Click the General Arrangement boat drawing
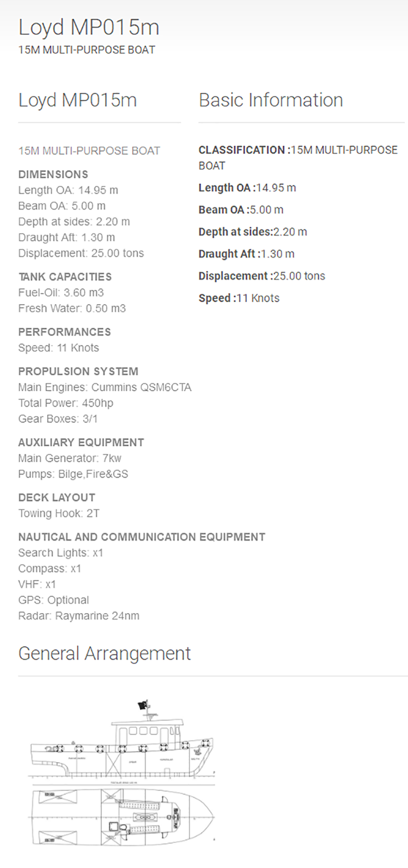The image size is (408, 868). (121, 773)
